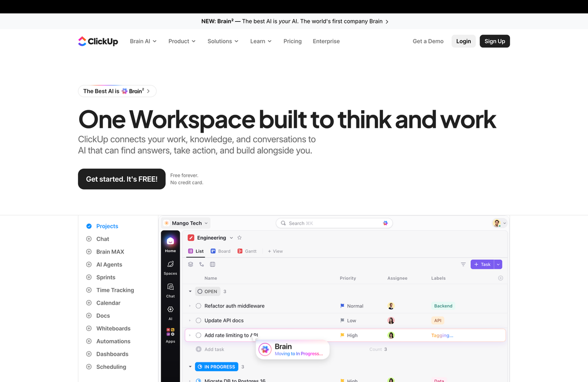
Task: Select Whiteboards in the feature list
Action: coord(108,329)
